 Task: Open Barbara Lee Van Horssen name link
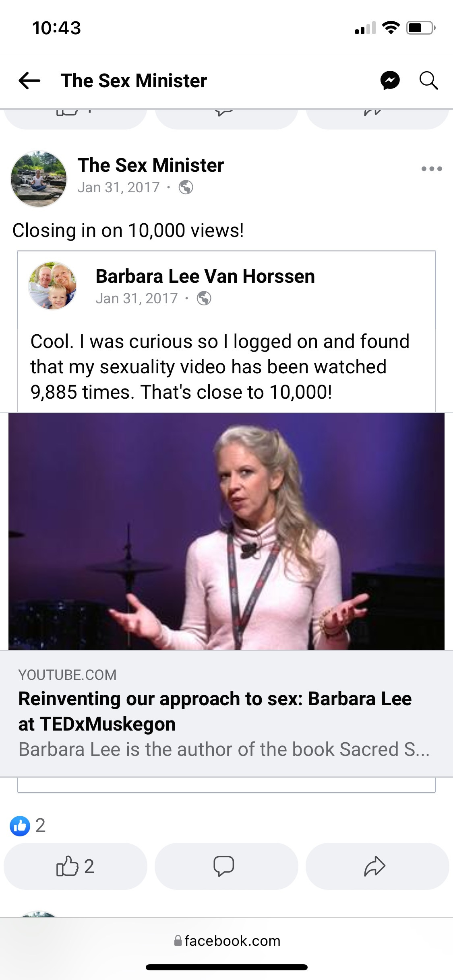205,276
